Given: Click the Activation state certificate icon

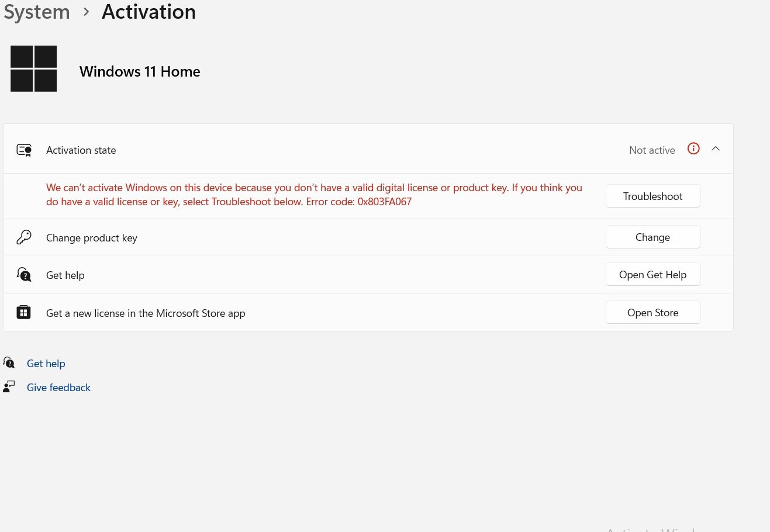Looking at the screenshot, I should tap(23, 150).
